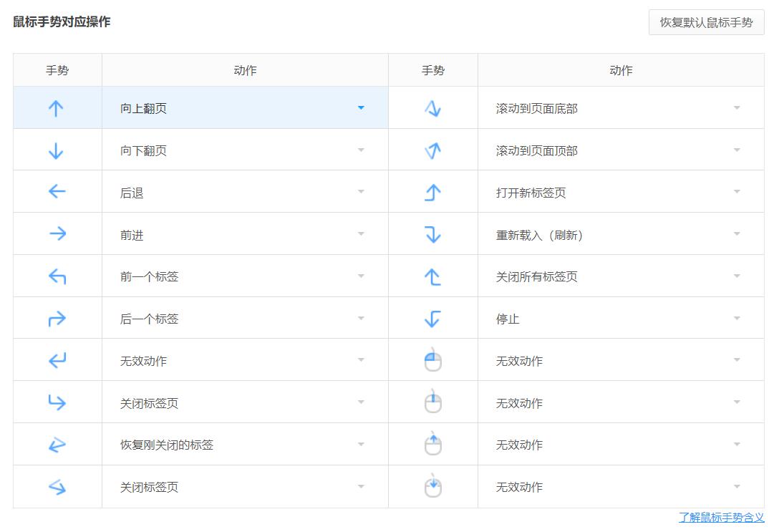Open the action dropdown for 滚动到页面顶部
Image resolution: width=774 pixels, height=532 pixels.
[x=737, y=149]
